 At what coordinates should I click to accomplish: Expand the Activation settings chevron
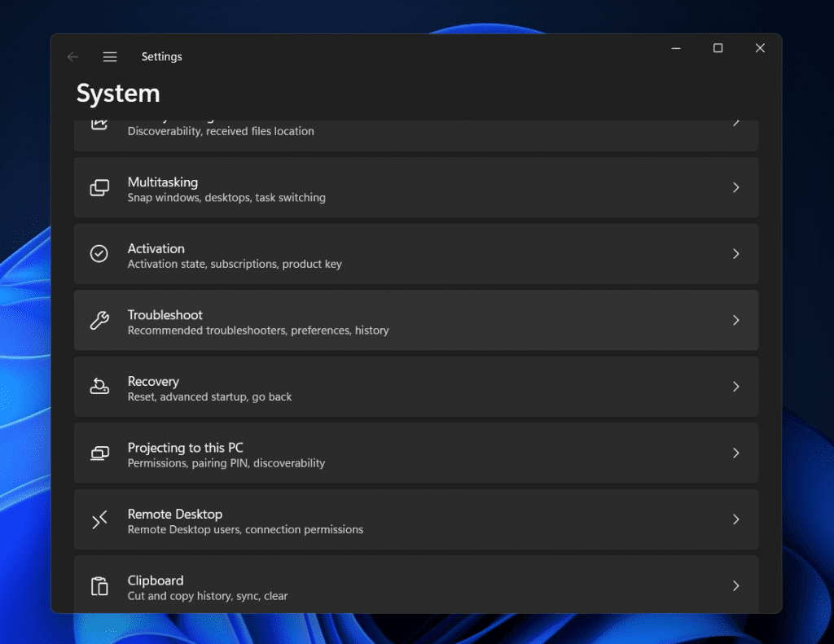click(736, 254)
